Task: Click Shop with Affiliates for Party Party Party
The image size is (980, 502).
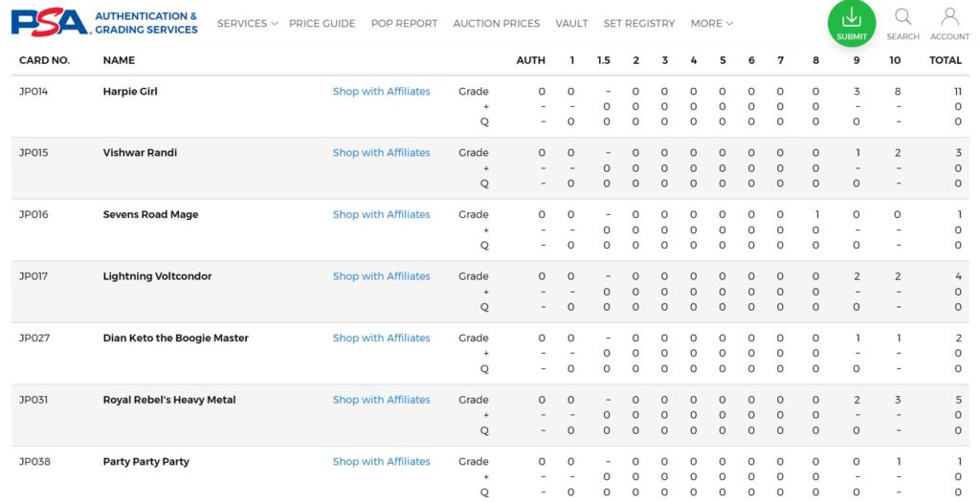Action: coord(381,462)
